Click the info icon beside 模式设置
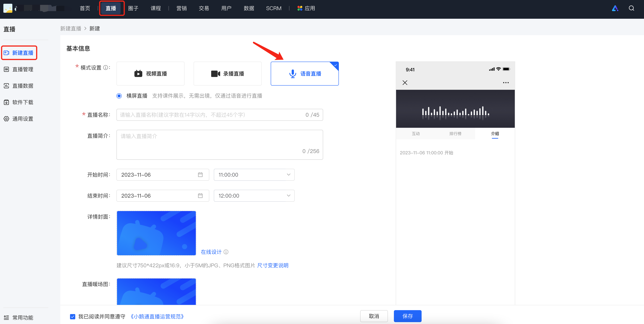The width and height of the screenshot is (644, 324). tap(106, 68)
